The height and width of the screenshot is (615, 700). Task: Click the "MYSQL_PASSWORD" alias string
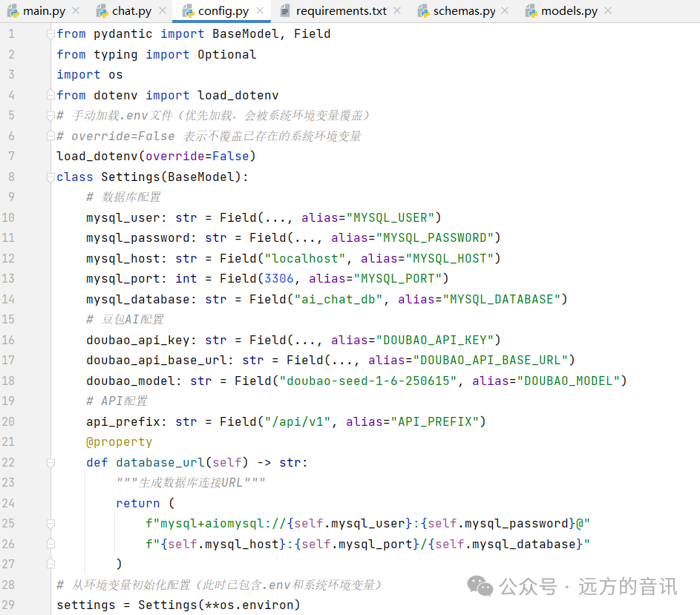pyautogui.click(x=434, y=238)
